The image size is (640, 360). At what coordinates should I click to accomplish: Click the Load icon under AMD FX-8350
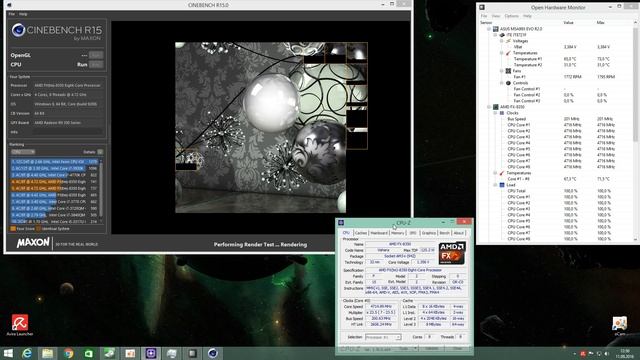pos(502,185)
